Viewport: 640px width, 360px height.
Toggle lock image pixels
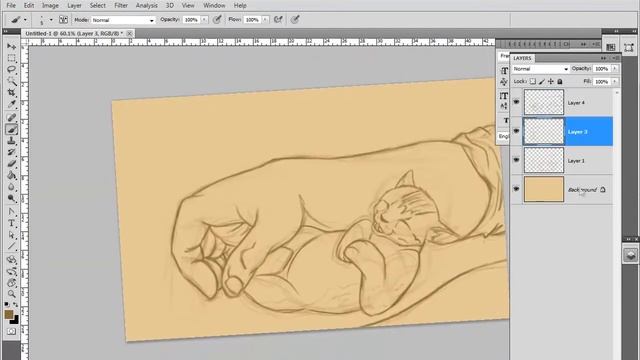542,82
